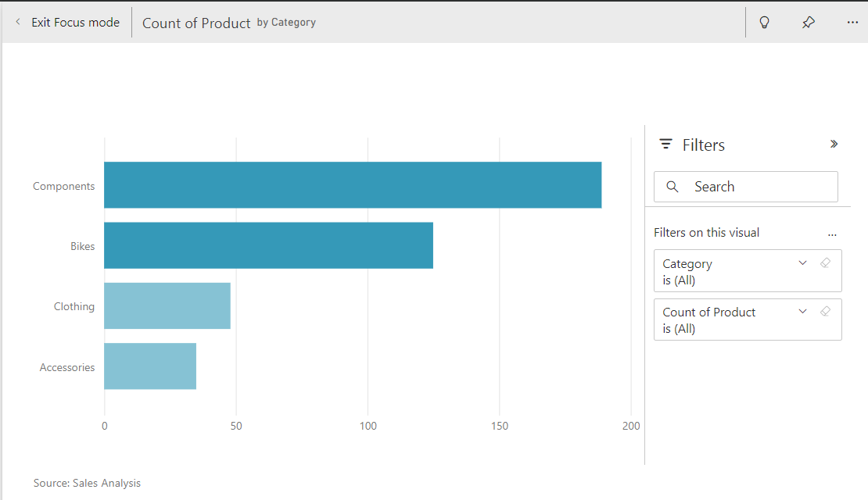Screen dimensions: 868x500
Task: Click the 100 x-axis tick label
Action: coord(368,426)
